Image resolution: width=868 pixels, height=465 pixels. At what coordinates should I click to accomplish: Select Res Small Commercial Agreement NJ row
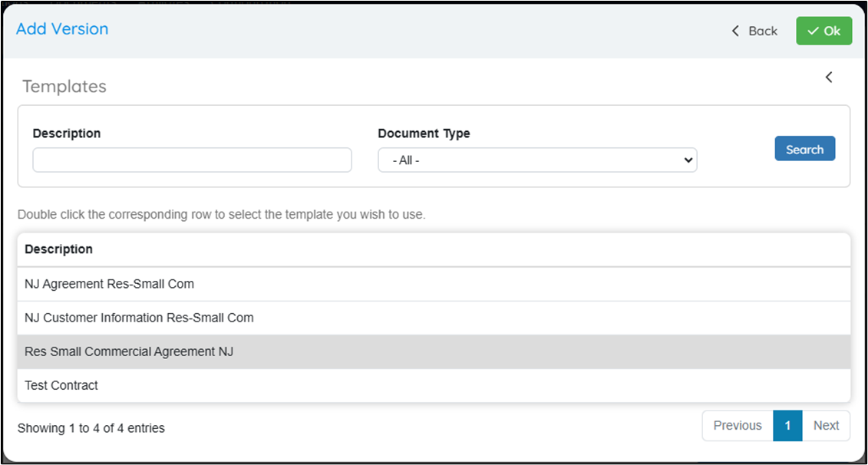coord(434,351)
